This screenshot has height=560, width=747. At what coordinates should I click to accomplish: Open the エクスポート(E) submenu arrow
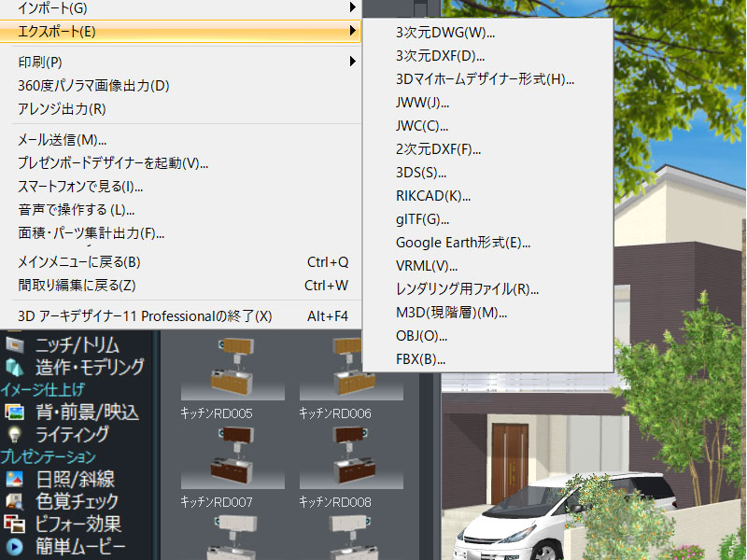pos(352,32)
